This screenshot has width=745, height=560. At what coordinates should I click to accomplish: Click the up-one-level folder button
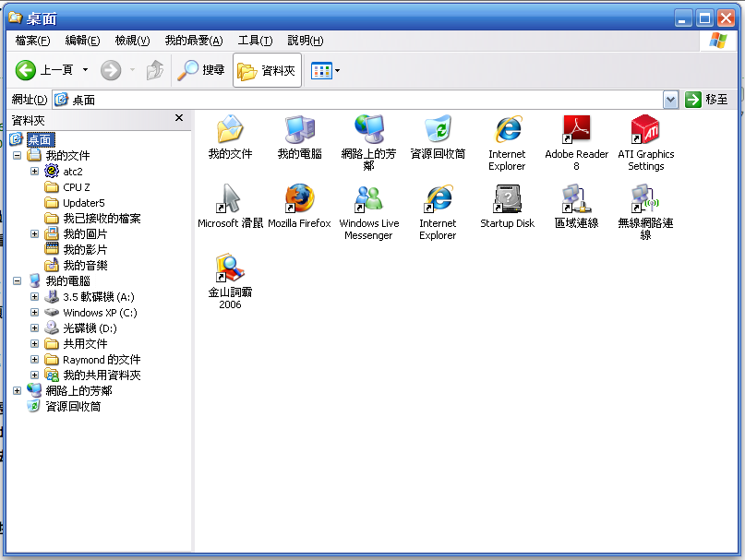click(154, 70)
